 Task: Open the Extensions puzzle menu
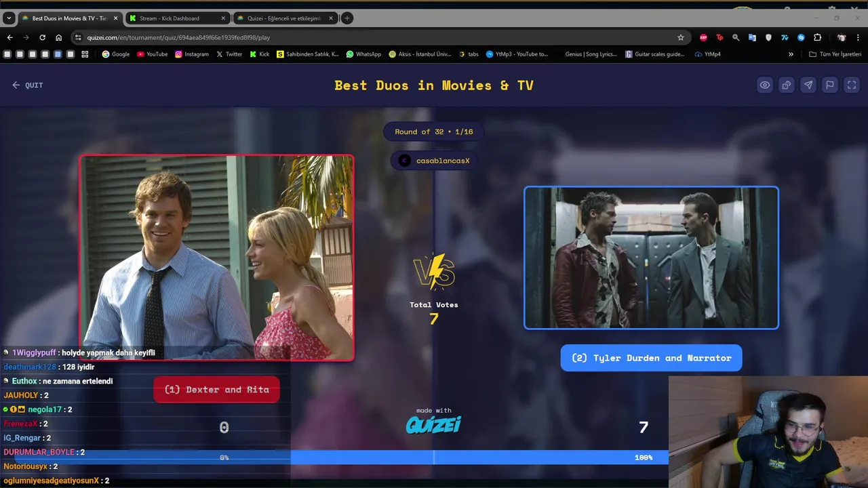[817, 37]
